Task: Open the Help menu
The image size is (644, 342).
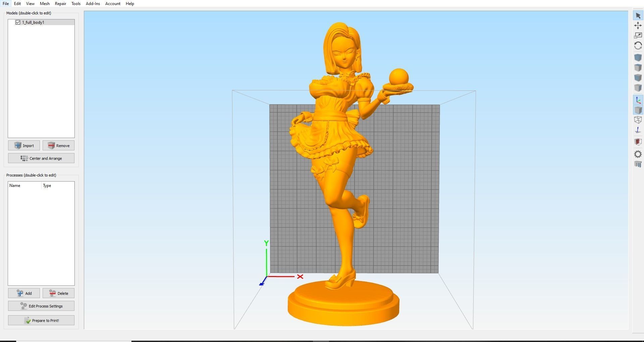Action: tap(130, 4)
